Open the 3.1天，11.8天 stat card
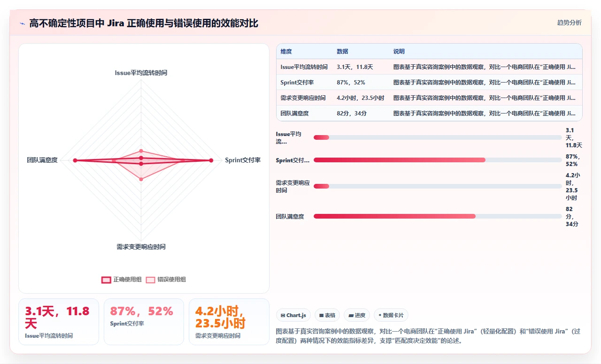The image size is (601, 364). coord(59,322)
